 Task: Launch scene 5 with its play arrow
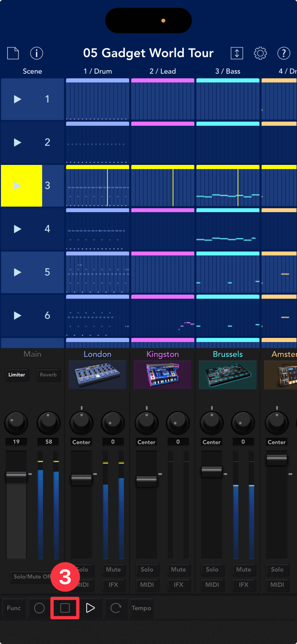click(x=17, y=272)
